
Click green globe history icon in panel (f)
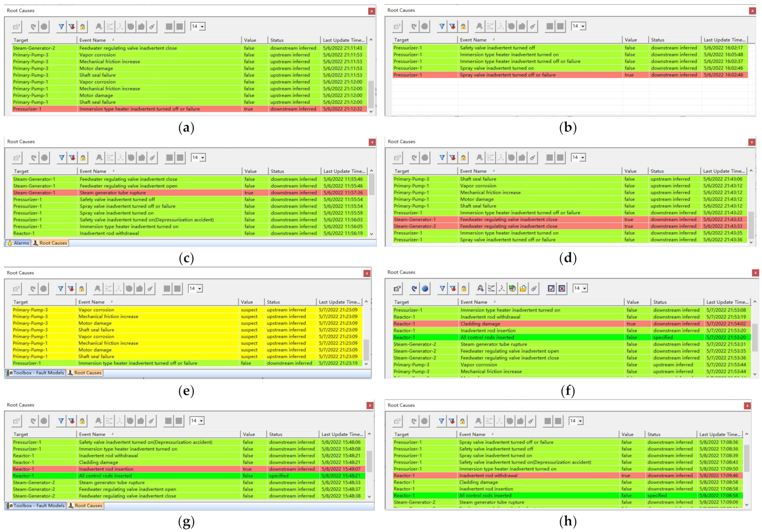tap(512, 289)
